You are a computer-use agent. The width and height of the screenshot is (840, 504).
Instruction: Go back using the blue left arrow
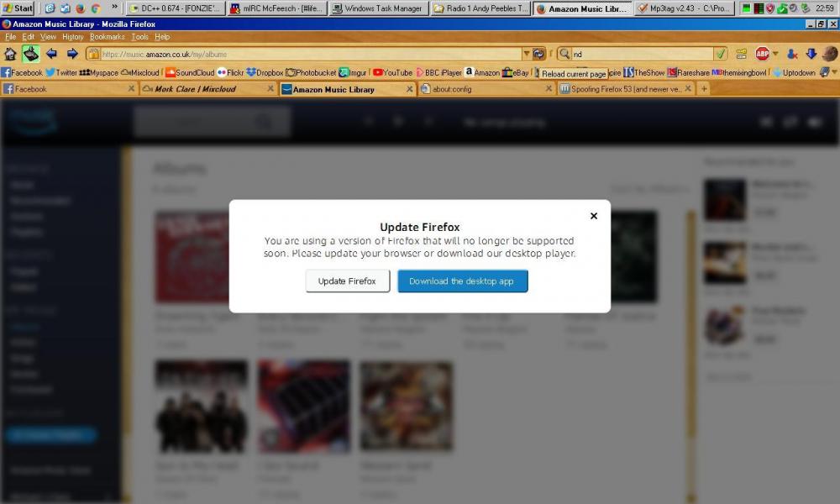51,54
